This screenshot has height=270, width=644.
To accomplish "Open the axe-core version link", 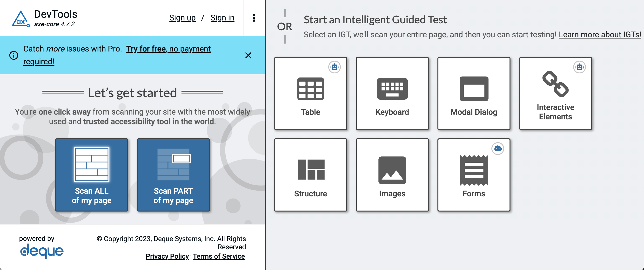I will click(47, 24).
